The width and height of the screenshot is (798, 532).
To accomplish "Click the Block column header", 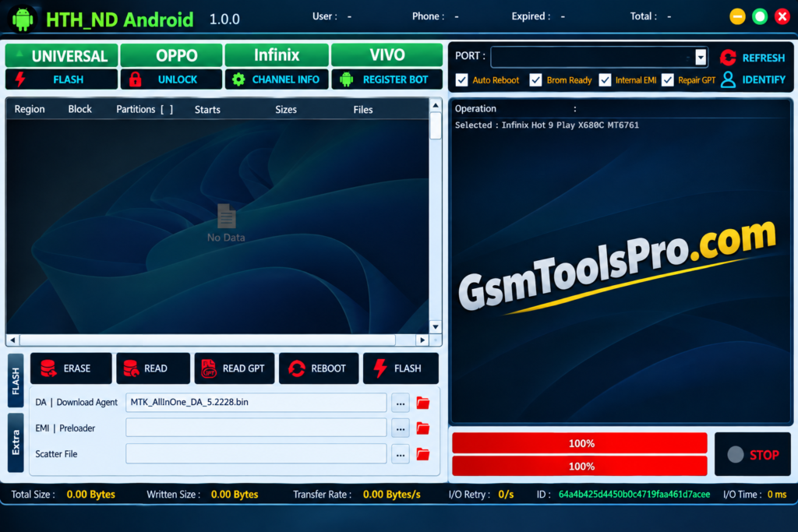I will pyautogui.click(x=80, y=109).
